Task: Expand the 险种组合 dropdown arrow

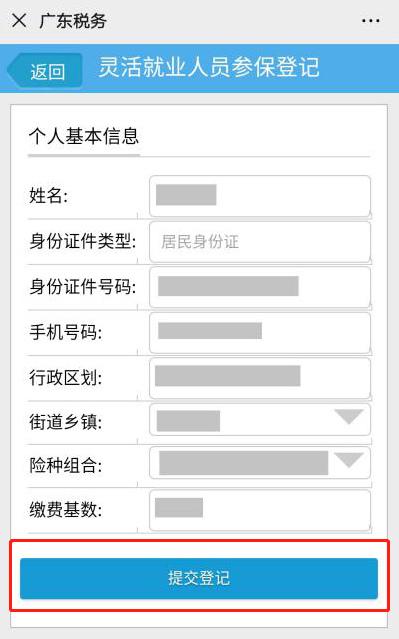Action: tap(349, 460)
